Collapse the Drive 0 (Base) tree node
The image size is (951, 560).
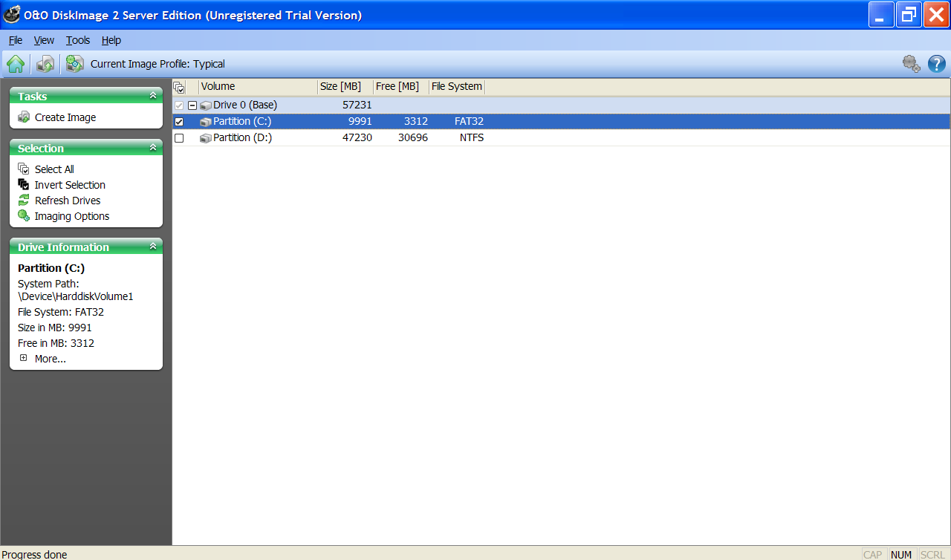pos(192,105)
